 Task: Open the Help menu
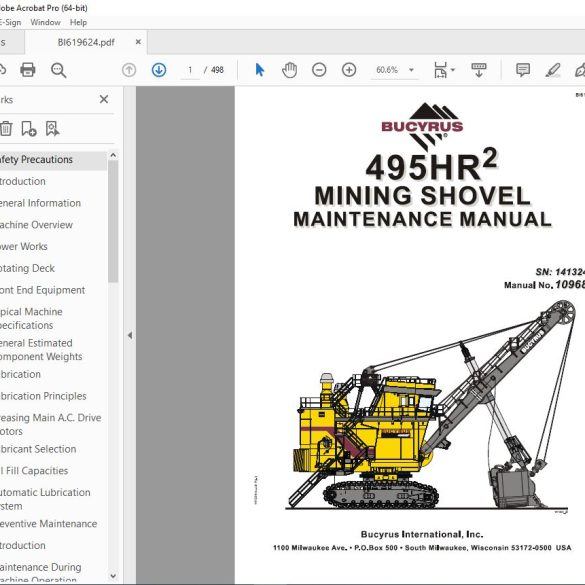pyautogui.click(x=78, y=22)
